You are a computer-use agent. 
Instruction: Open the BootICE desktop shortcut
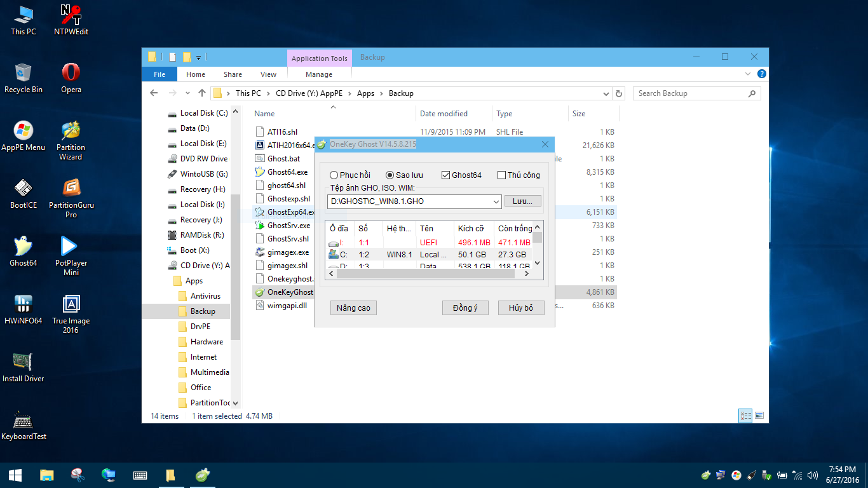pyautogui.click(x=24, y=194)
